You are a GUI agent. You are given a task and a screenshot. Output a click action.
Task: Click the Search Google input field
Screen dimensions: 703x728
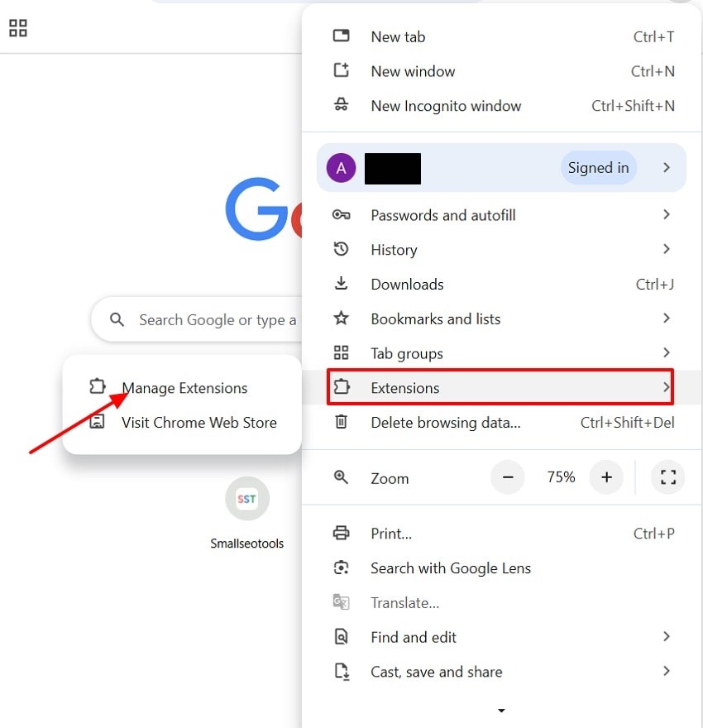pos(197,319)
